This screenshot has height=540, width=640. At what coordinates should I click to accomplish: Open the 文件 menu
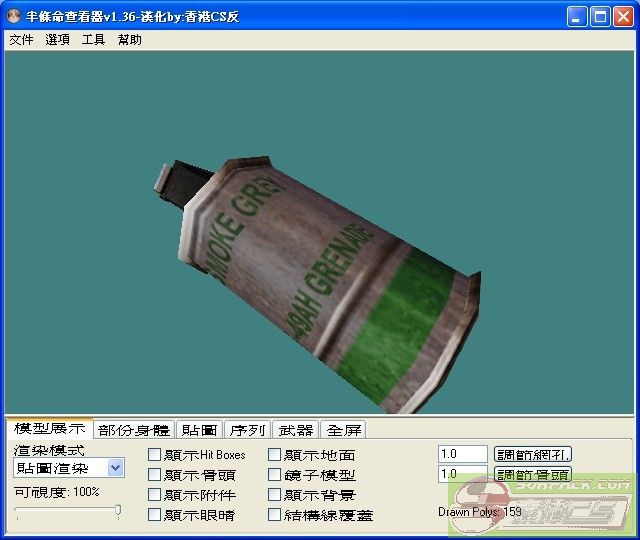pyautogui.click(x=21, y=40)
